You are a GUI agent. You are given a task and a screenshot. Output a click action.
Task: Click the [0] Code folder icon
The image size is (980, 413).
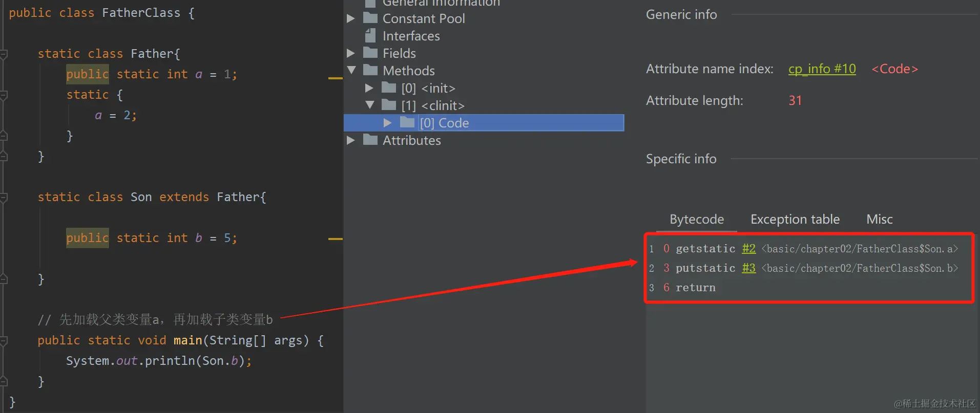pyautogui.click(x=407, y=122)
